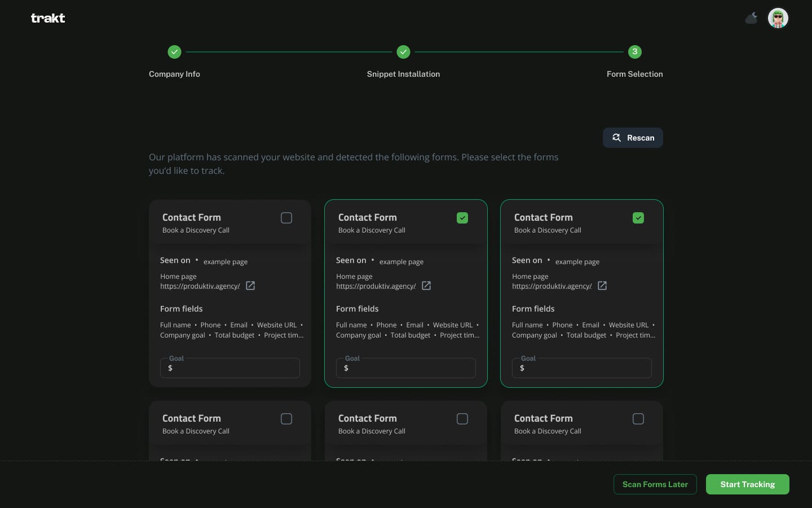The height and width of the screenshot is (508, 812).
Task: Rescan the website for forms
Action: (633, 138)
